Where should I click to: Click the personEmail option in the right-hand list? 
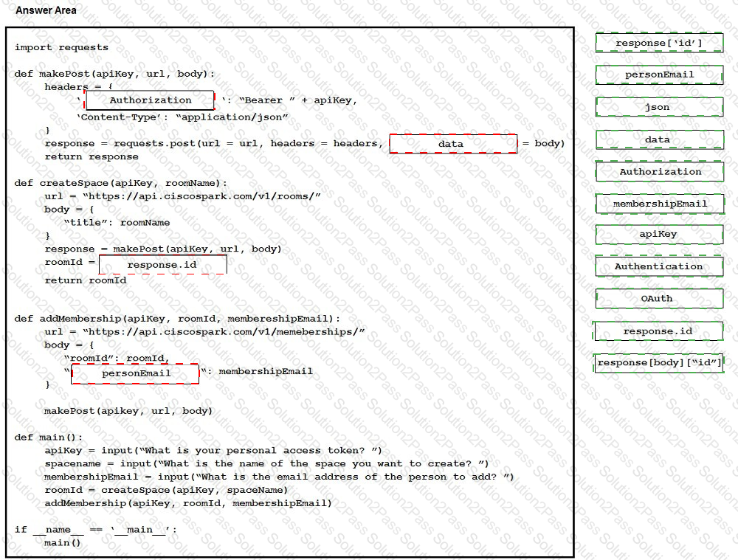click(x=659, y=75)
